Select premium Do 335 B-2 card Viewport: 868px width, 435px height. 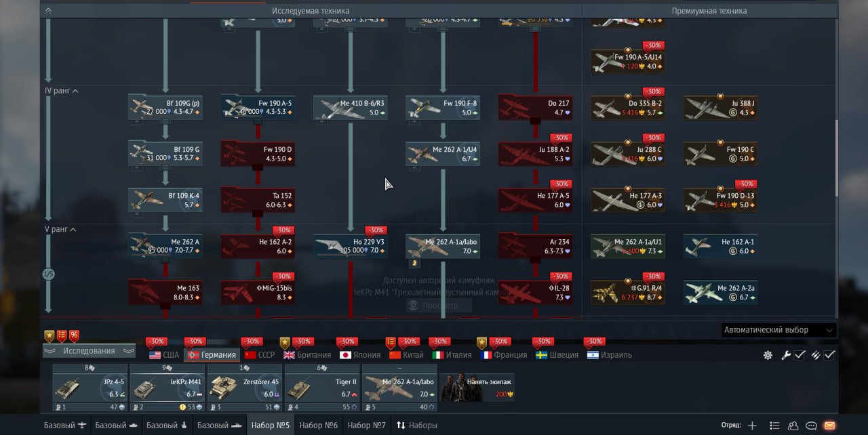coord(628,107)
